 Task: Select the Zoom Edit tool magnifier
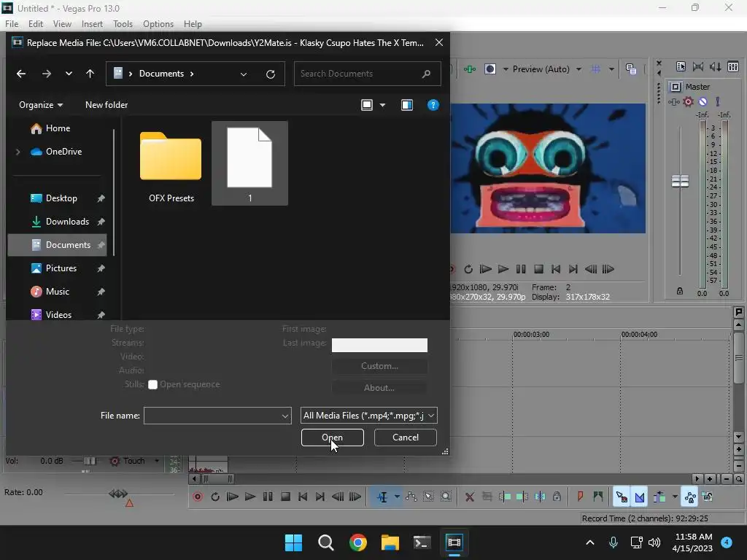[446, 497]
